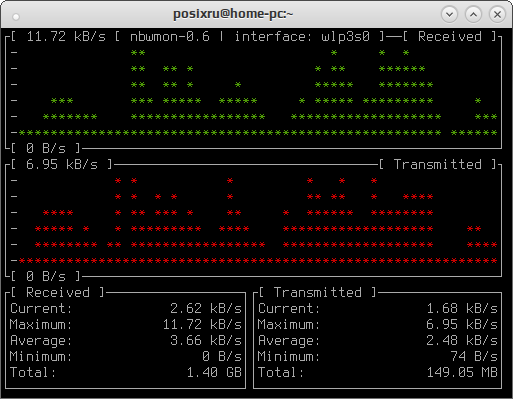This screenshot has height=399, width=513.
Task: Click the "Maximum:" label in Received panel
Action: pyautogui.click(x=41, y=325)
